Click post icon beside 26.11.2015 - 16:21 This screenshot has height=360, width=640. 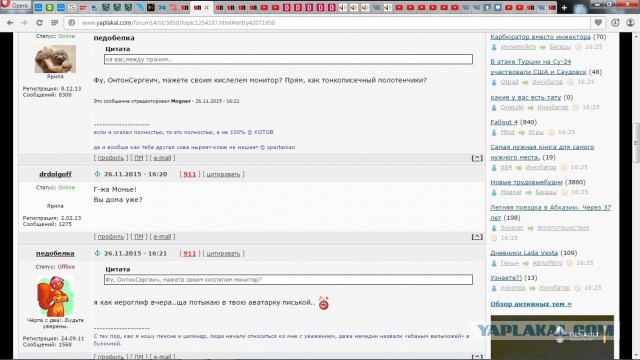tap(97, 253)
